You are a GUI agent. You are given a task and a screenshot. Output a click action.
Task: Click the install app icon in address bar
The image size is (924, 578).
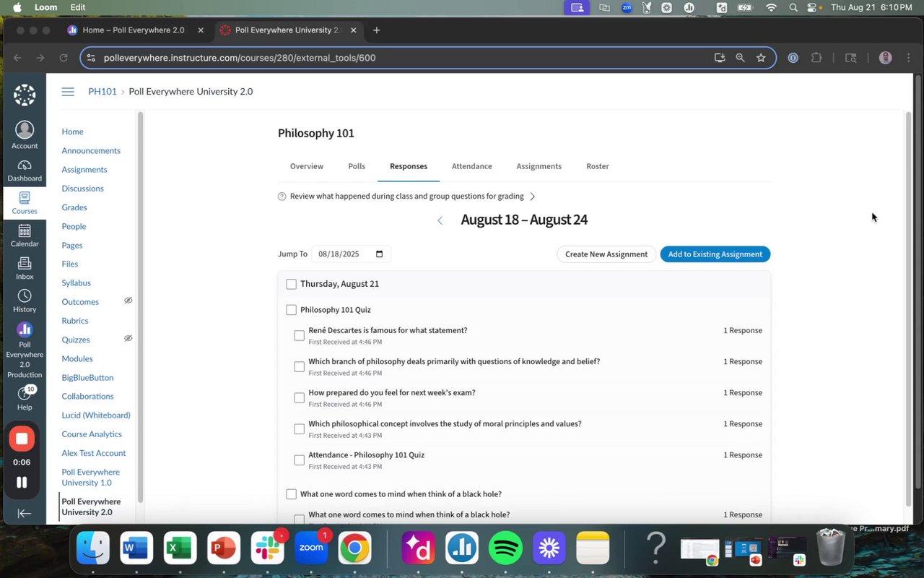coord(719,58)
